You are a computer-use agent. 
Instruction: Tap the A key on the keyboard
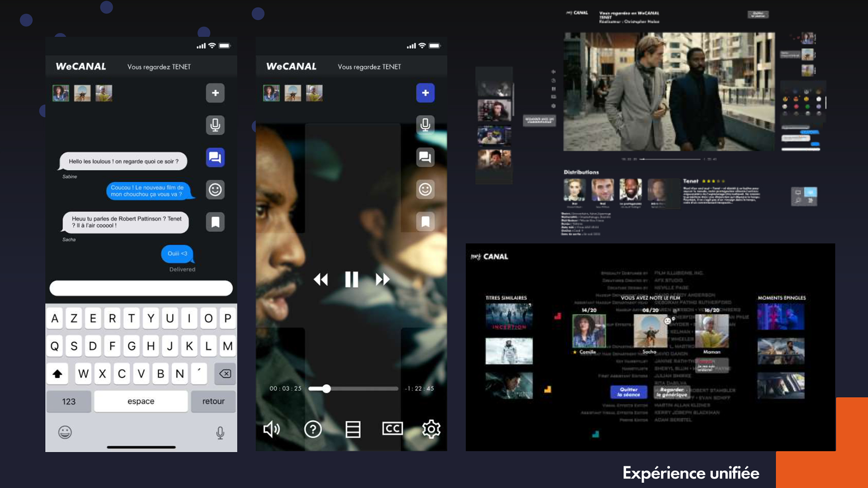coord(55,319)
